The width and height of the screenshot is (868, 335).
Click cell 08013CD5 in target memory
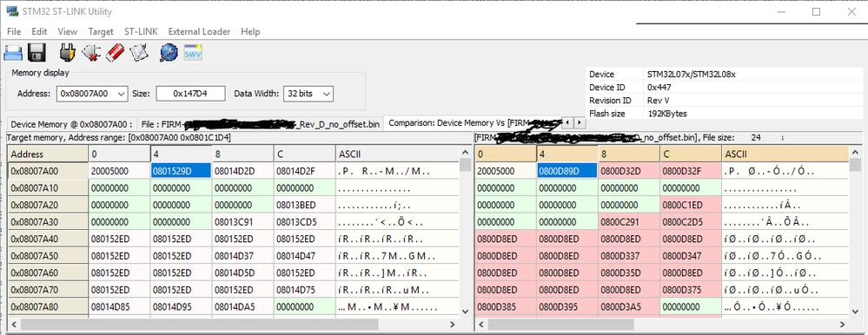click(x=304, y=222)
